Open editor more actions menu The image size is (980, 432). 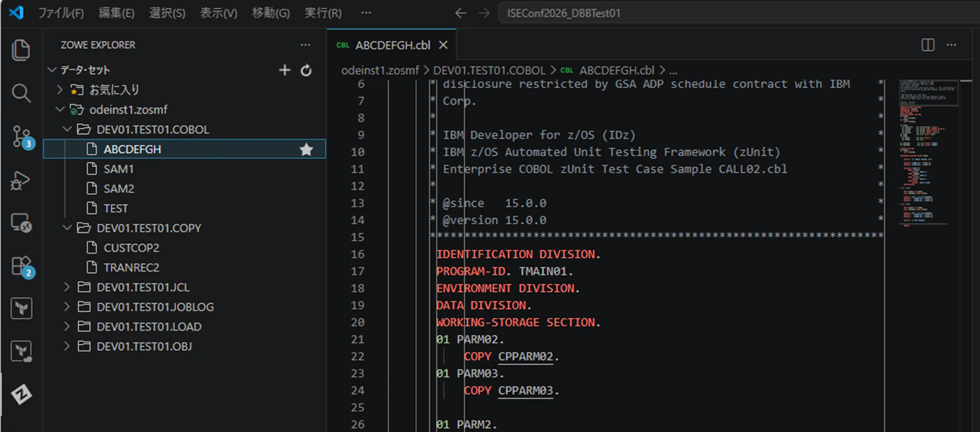[951, 45]
